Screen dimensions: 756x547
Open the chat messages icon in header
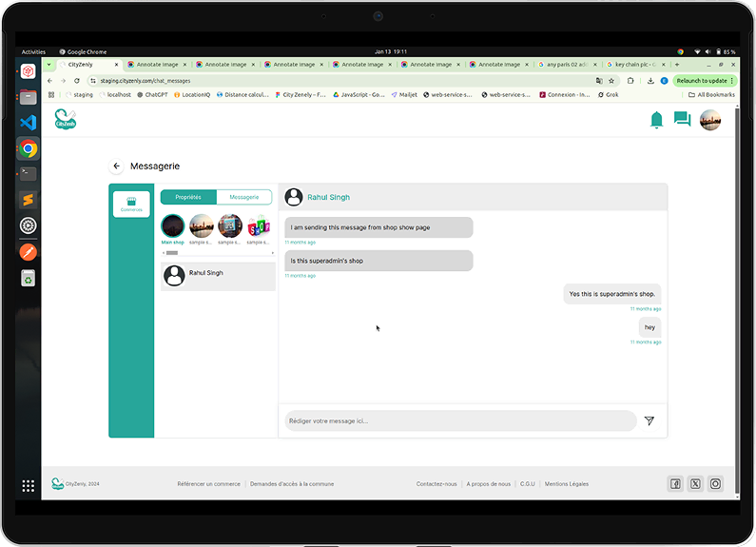[x=682, y=119]
